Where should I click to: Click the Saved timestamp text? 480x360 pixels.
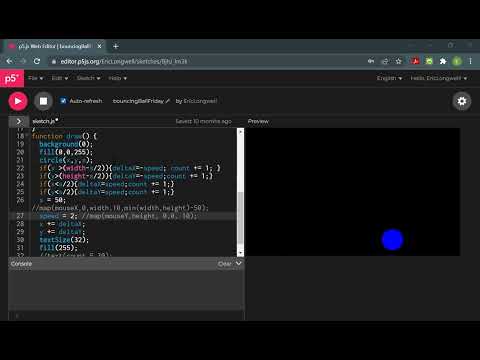coord(204,121)
